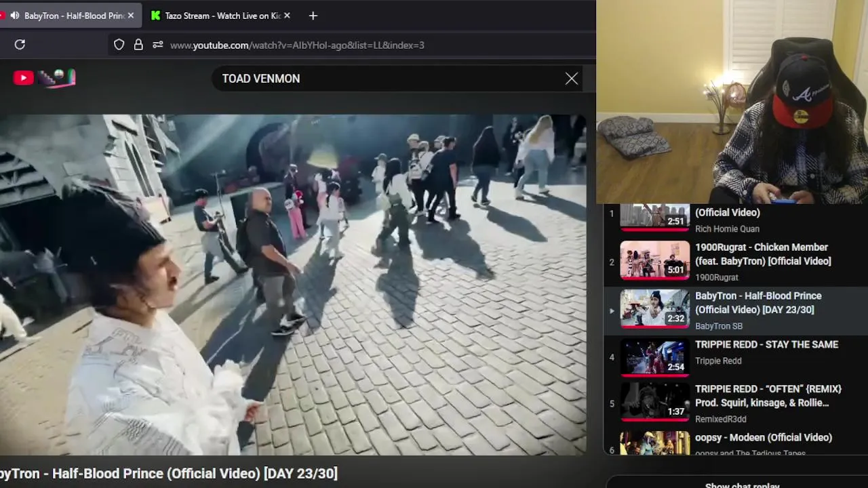Open TRIPPIE REDD STAY THE SAME thumbnail
The width and height of the screenshot is (868, 488).
tap(654, 358)
